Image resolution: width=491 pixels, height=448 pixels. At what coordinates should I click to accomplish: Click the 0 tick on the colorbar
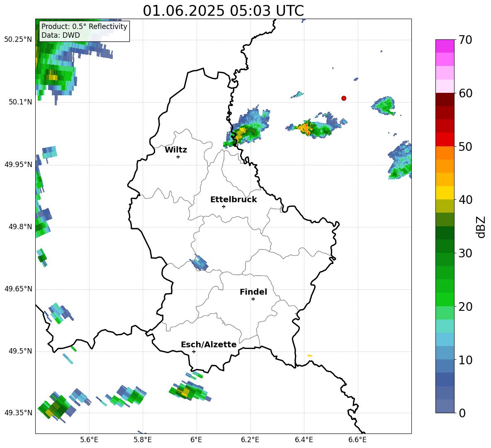click(x=462, y=413)
